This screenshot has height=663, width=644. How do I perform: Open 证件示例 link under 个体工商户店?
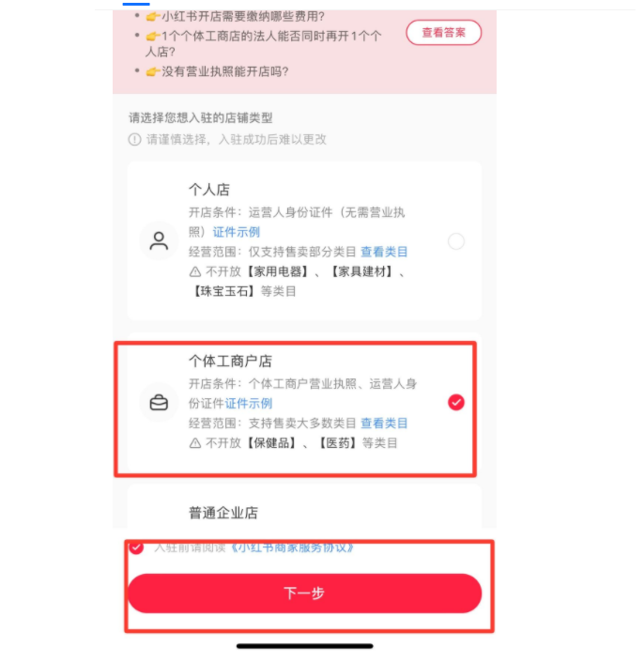249,404
